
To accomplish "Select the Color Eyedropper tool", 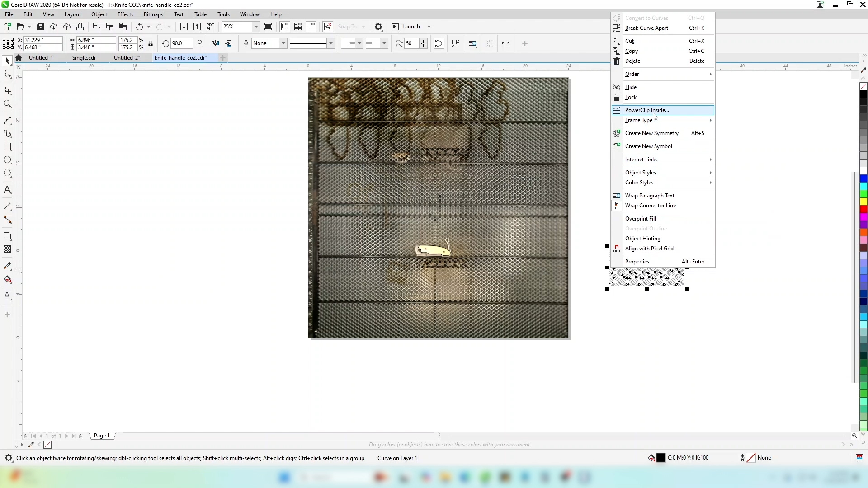I will click(x=7, y=266).
